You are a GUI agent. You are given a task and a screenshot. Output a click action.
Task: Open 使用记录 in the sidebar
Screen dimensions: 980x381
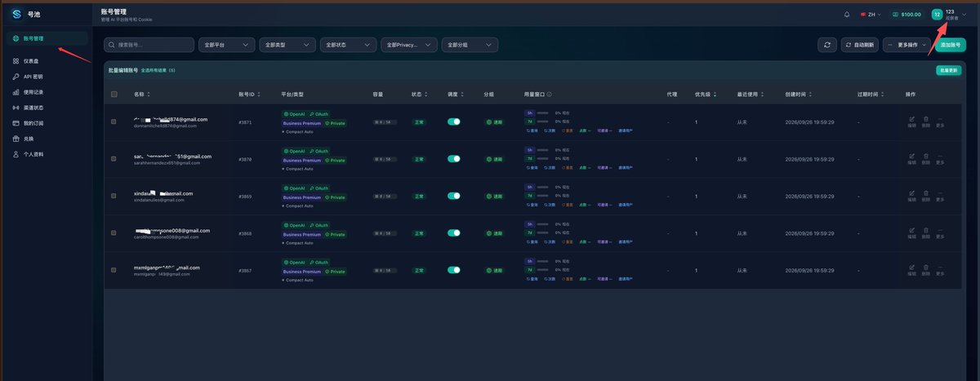(47, 92)
